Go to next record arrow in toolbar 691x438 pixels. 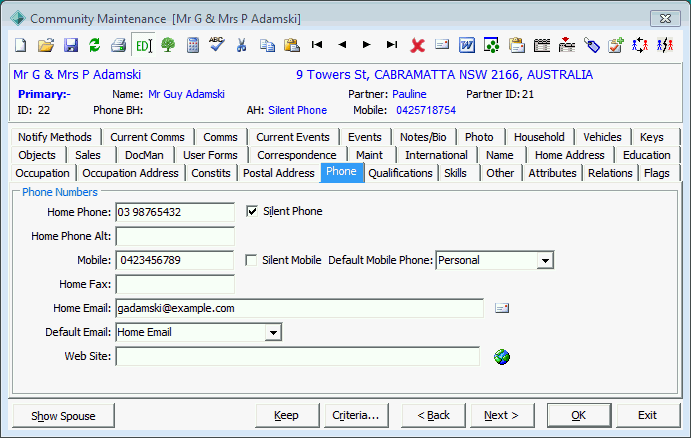[366, 45]
